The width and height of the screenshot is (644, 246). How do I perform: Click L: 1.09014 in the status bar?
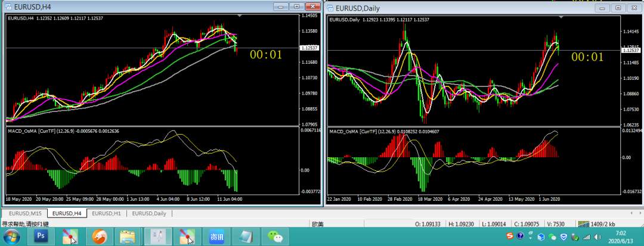click(494, 225)
